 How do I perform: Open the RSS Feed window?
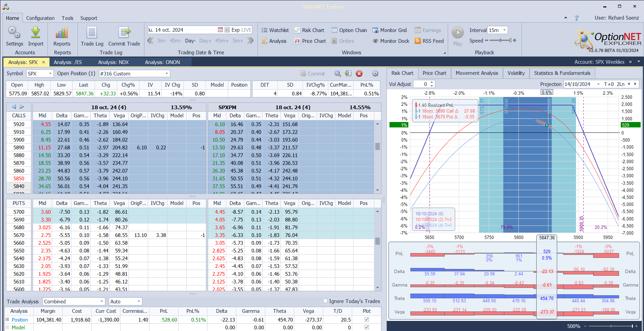(429, 41)
